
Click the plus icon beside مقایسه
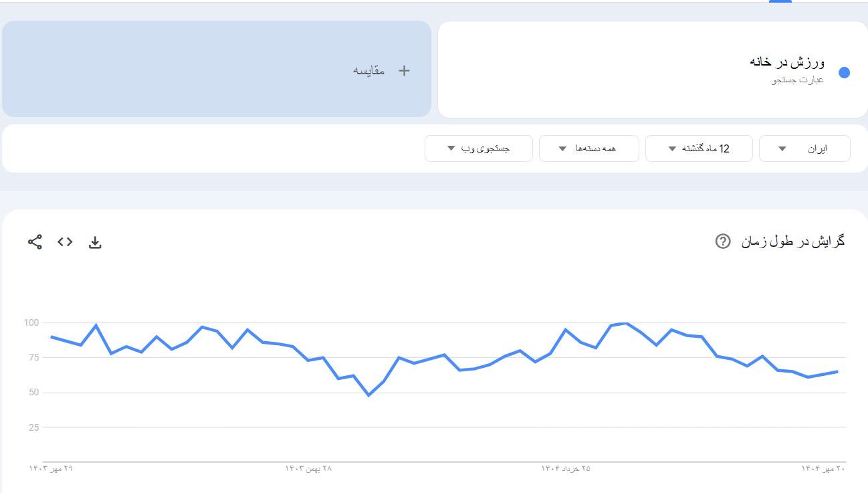[x=404, y=69]
